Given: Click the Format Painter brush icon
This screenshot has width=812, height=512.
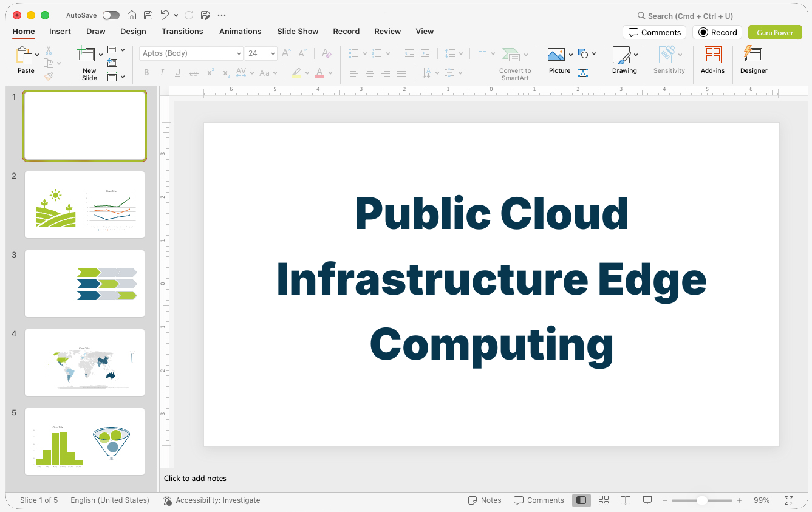Looking at the screenshot, I should [x=49, y=76].
